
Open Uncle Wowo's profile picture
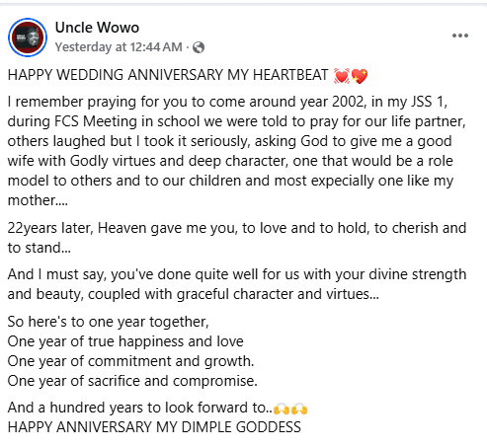coord(28,37)
